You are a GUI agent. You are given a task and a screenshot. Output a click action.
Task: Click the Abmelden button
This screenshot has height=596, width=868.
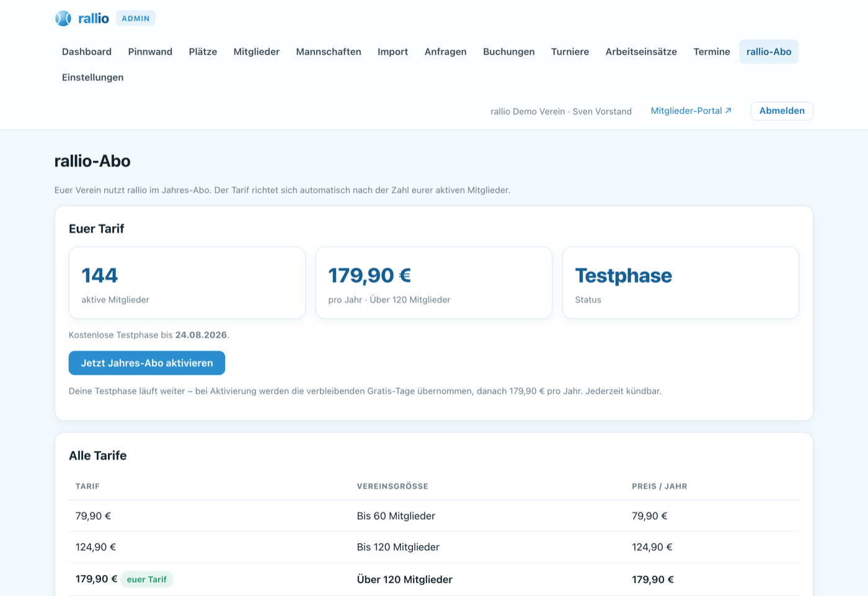[782, 111]
